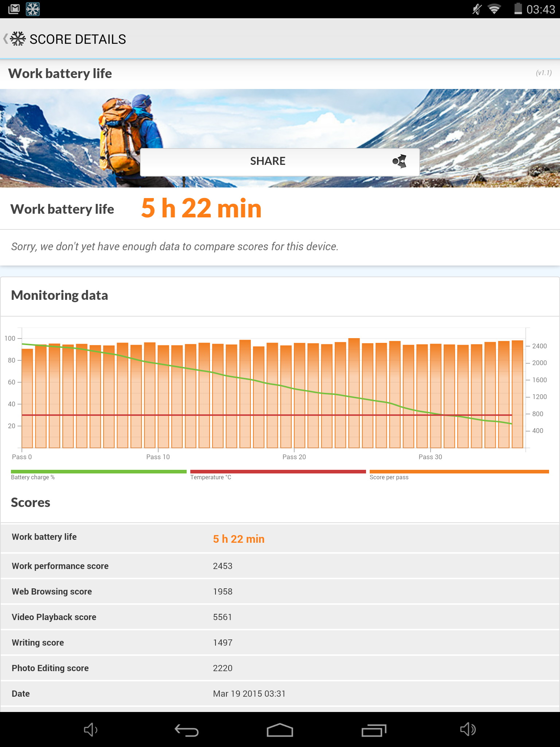Tap the recent apps navigation button
Image resolution: width=560 pixels, height=747 pixels.
coord(374,730)
